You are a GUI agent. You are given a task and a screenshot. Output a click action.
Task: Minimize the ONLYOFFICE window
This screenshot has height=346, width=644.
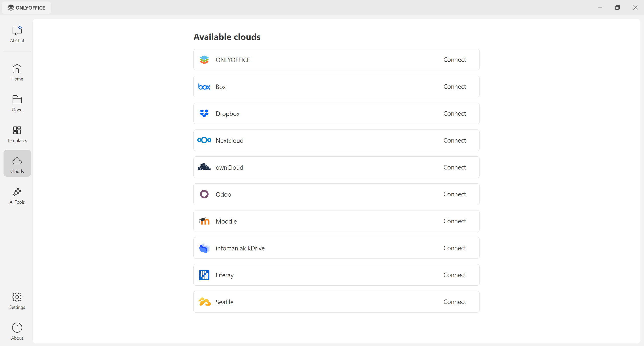click(x=600, y=8)
